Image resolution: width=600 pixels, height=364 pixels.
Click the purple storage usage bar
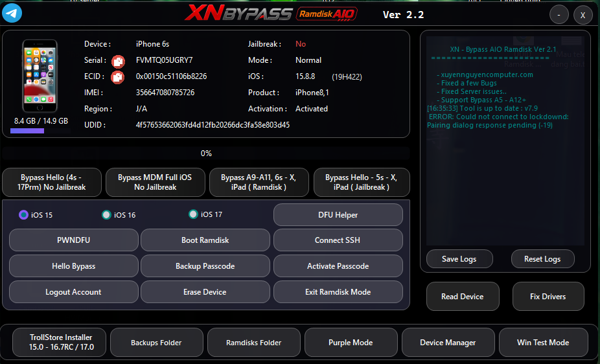[27, 131]
